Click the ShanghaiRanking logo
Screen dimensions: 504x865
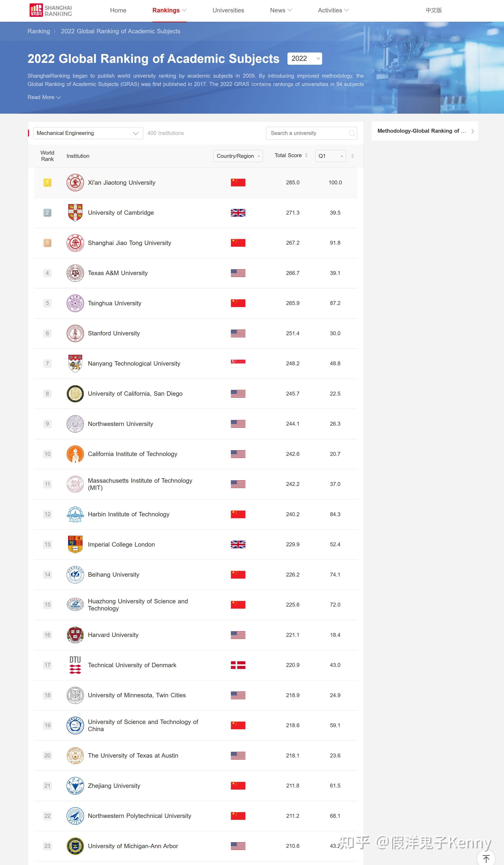[x=51, y=10]
